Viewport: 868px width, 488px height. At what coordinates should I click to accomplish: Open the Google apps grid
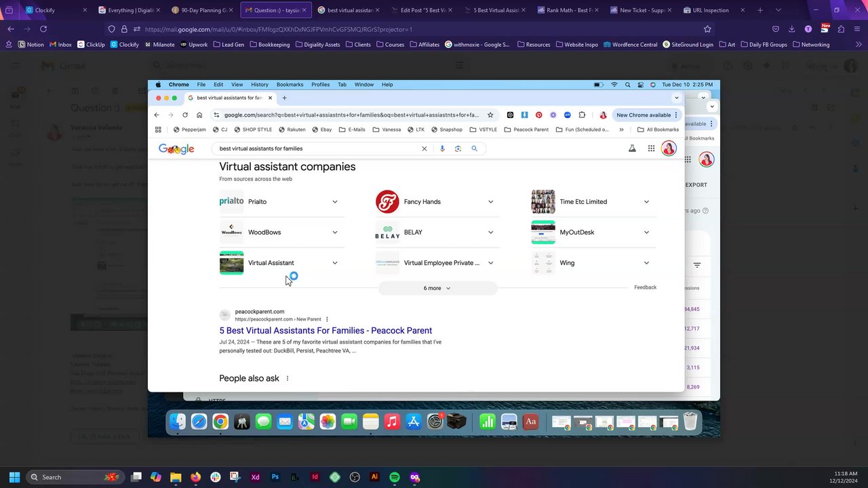[651, 148]
